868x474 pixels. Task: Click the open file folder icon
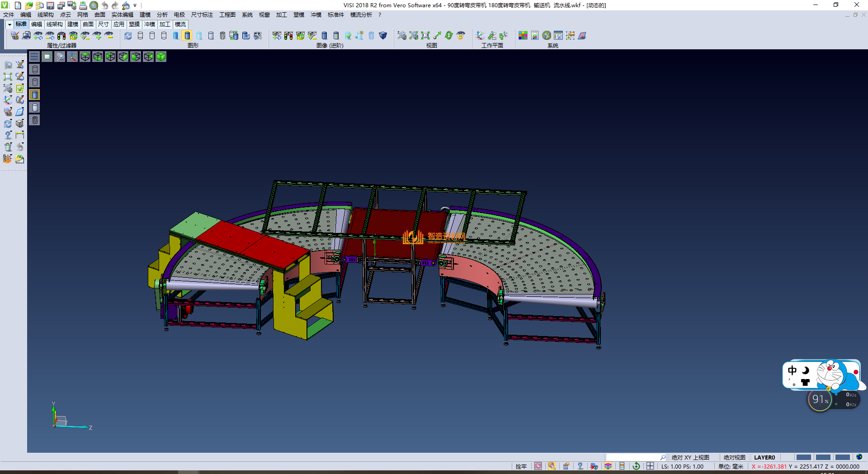coord(28,5)
